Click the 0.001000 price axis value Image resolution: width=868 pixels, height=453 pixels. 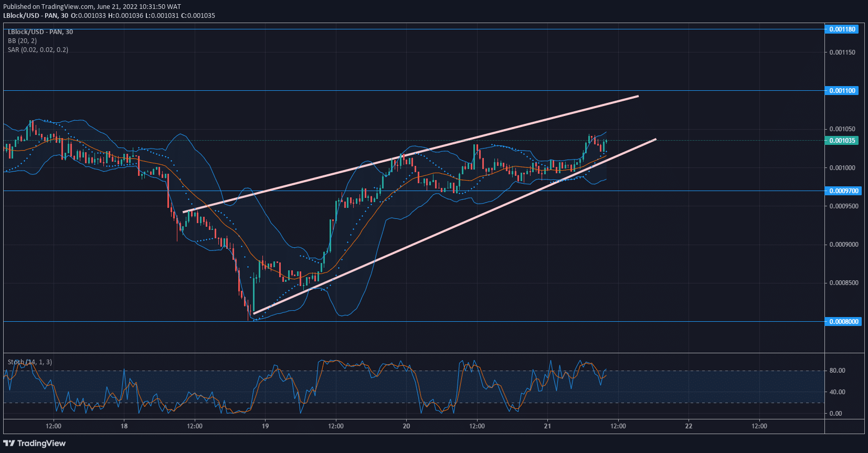(x=842, y=168)
